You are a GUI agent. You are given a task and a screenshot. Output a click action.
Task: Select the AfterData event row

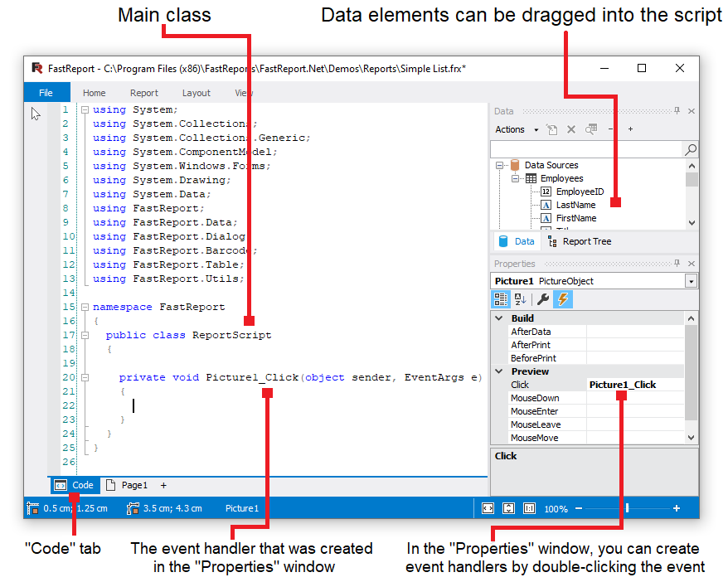click(x=596, y=332)
